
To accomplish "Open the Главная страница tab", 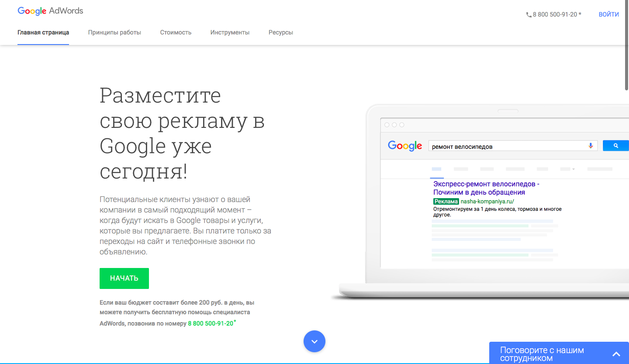I will coord(43,32).
